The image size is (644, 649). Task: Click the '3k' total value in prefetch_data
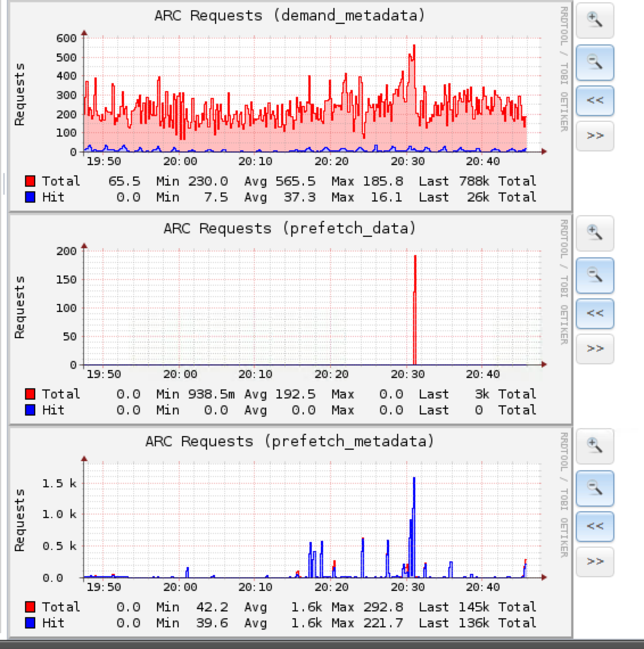(x=482, y=394)
